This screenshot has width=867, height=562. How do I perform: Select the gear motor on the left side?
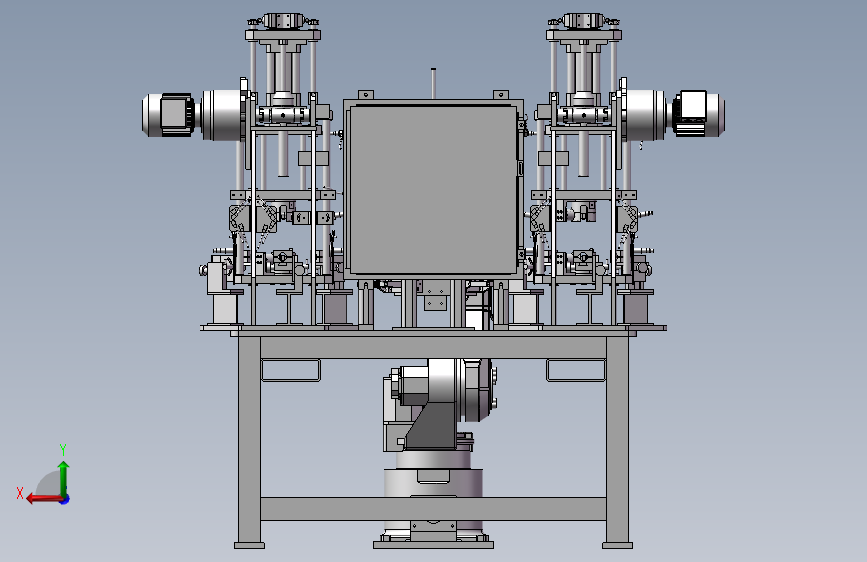click(194, 115)
